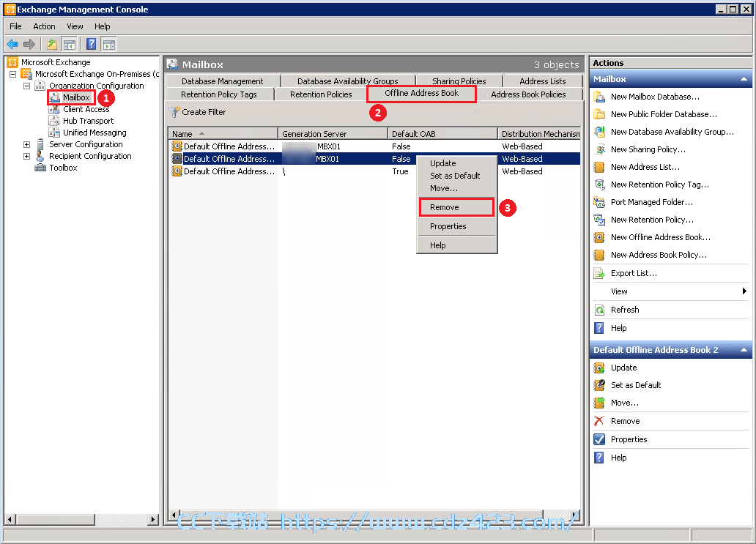Choose Remove from the context menu
Viewport: 756px width, 544px height.
456,207
